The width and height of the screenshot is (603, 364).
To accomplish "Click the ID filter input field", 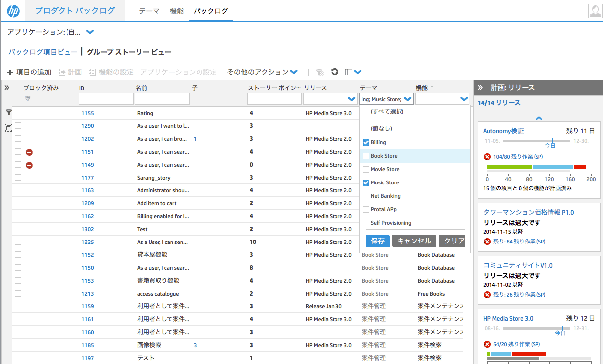I will tap(106, 99).
